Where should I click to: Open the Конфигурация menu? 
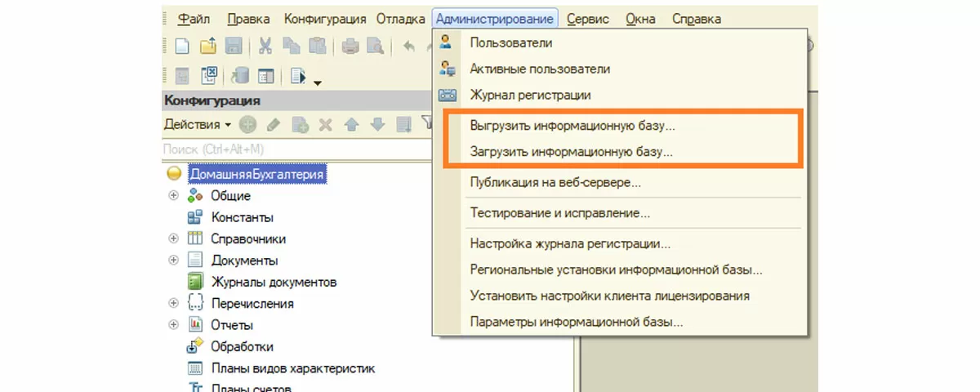click(325, 19)
